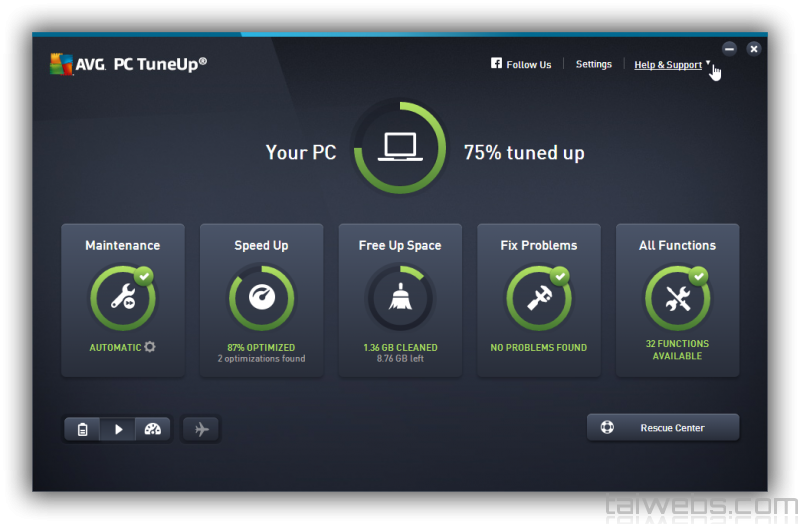This screenshot has height=524, width=800.
Task: Click the Follow Us header link
Action: click(x=528, y=65)
